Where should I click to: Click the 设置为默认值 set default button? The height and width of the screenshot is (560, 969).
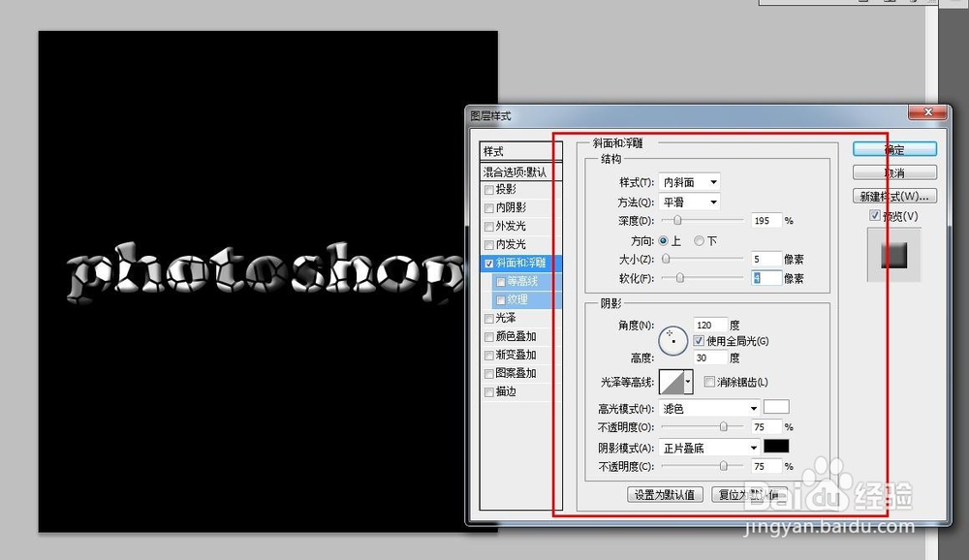[665, 494]
